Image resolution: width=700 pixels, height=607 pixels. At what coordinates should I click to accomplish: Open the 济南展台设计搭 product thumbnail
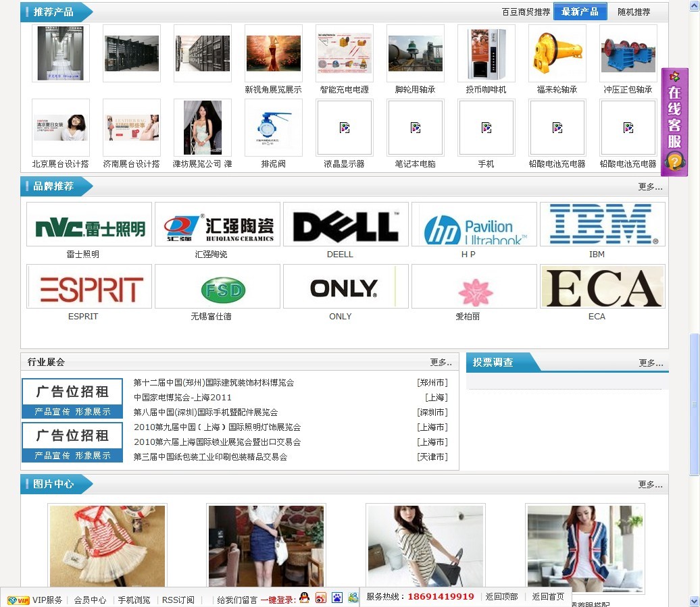(x=132, y=128)
